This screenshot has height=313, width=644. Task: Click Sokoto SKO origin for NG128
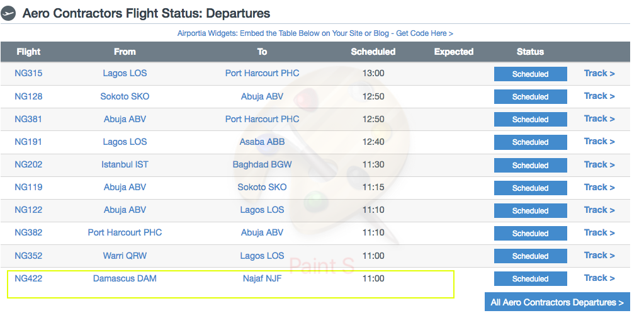pyautogui.click(x=125, y=96)
